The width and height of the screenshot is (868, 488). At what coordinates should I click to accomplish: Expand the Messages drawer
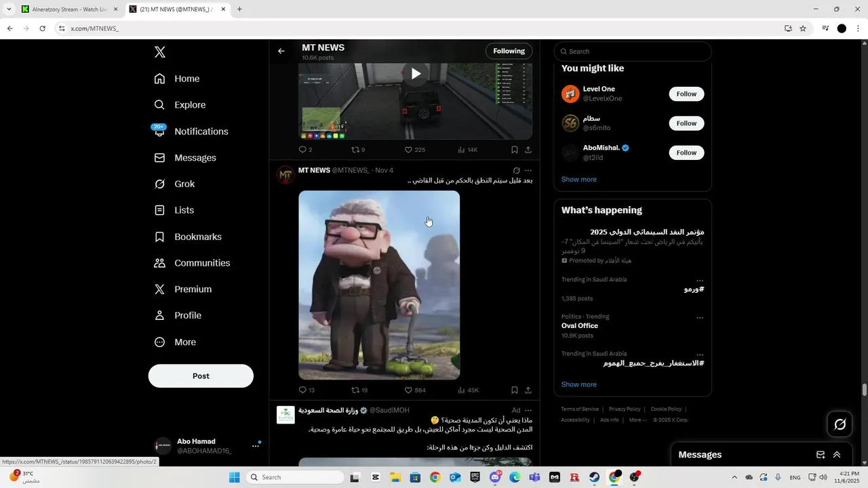pyautogui.click(x=837, y=455)
